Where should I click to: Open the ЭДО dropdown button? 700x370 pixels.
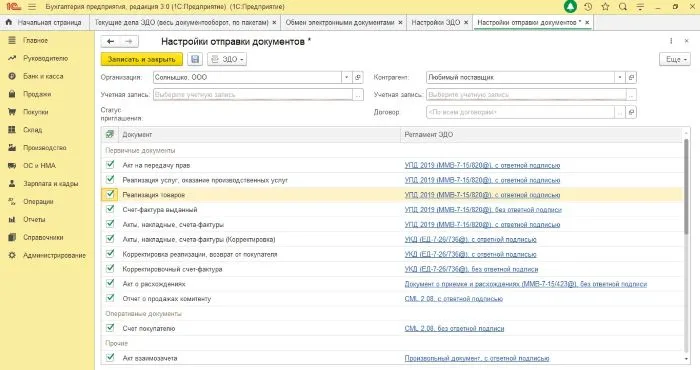tap(227, 59)
